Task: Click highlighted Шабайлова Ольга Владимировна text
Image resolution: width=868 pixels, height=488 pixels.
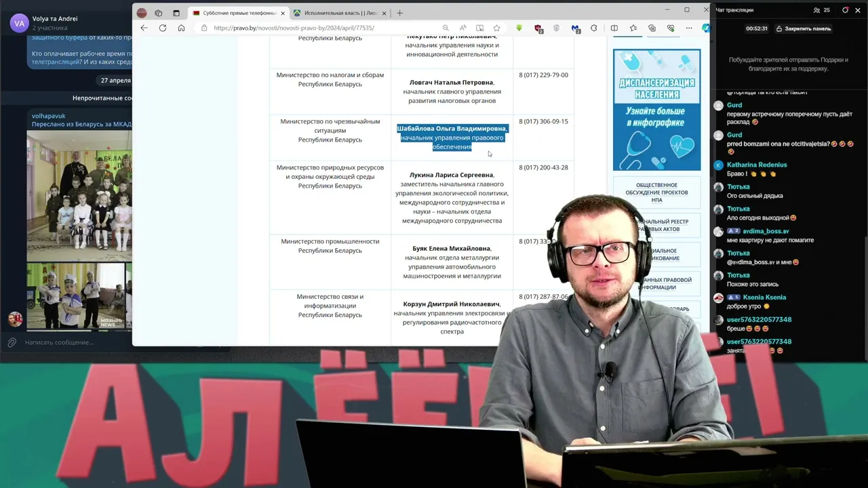Action: click(x=452, y=129)
